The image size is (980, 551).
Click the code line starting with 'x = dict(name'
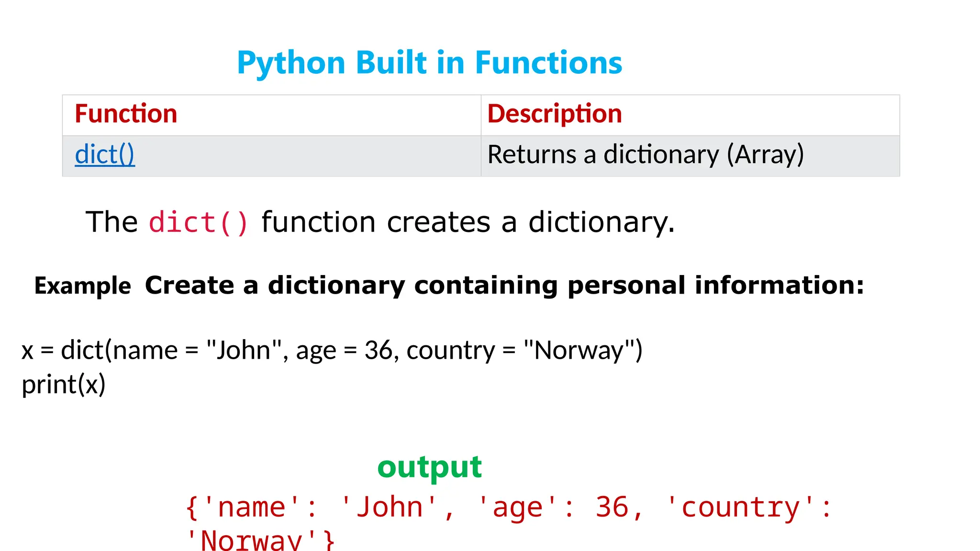[332, 350]
